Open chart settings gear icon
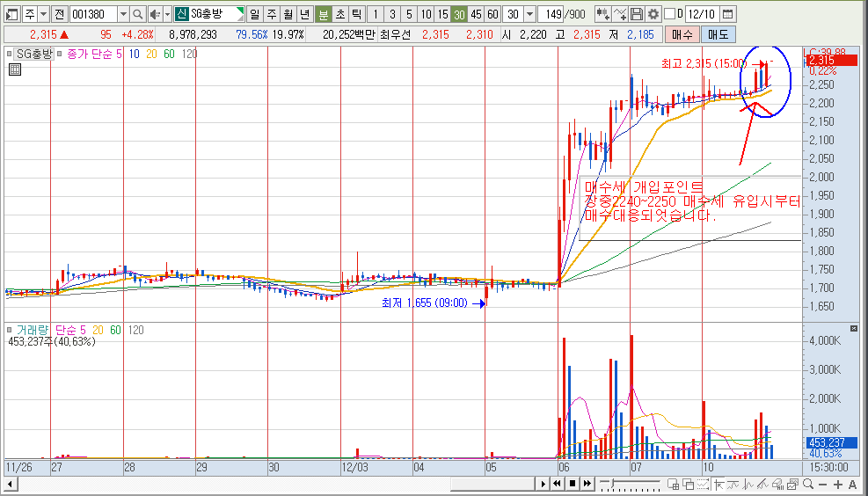The width and height of the screenshot is (868, 496). [x=653, y=14]
